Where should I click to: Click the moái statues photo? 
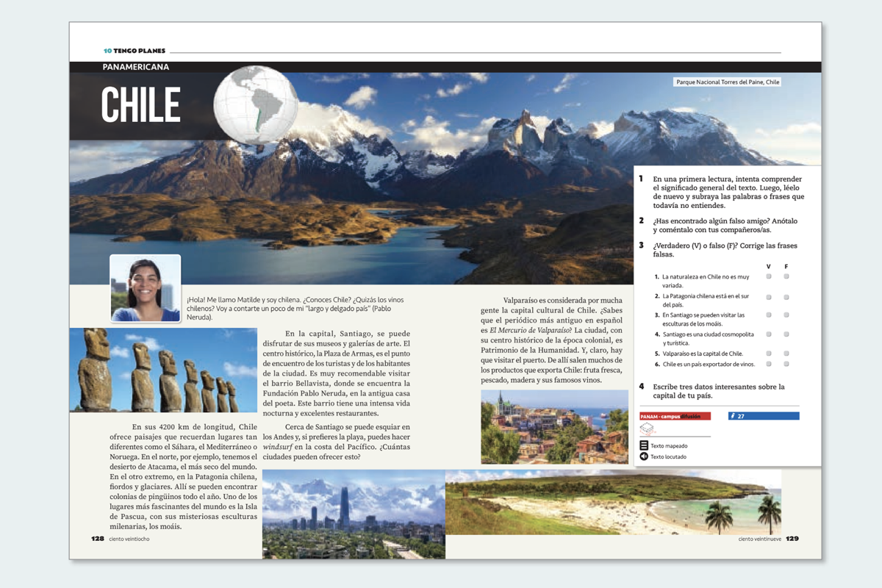[163, 370]
